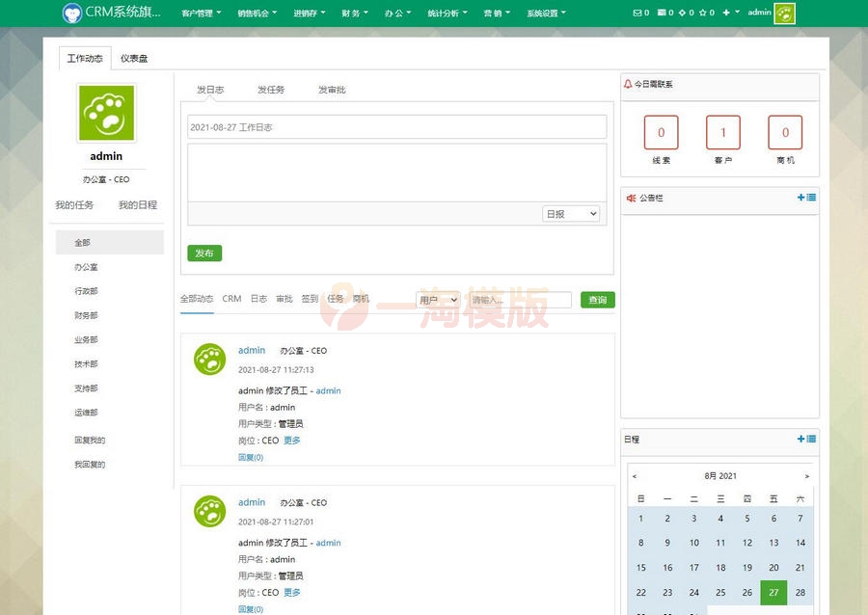This screenshot has width=868, height=615.
Task: Go to next month with calendar right arrow
Action: point(807,475)
